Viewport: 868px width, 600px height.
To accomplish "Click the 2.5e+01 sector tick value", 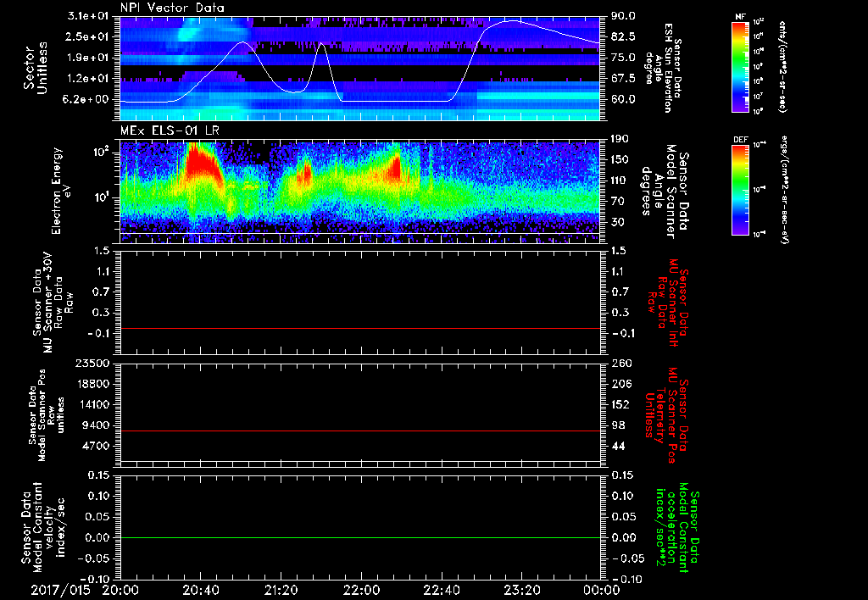I will click(88, 36).
